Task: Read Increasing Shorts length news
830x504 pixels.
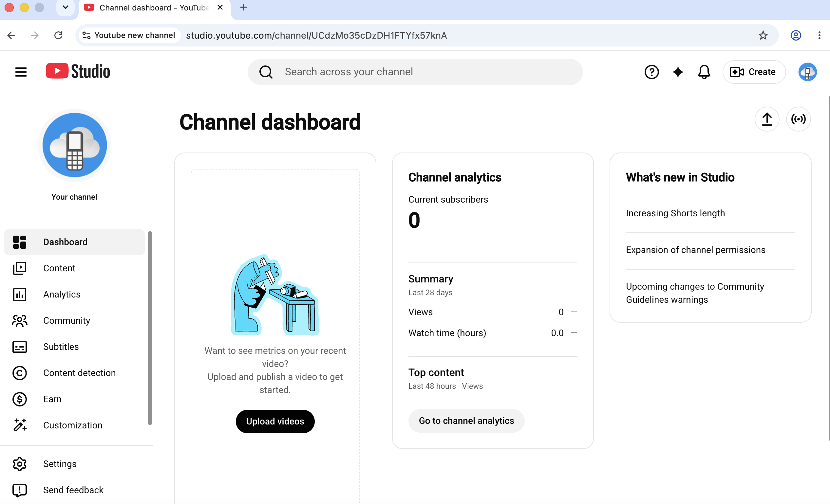Action: coord(675,213)
